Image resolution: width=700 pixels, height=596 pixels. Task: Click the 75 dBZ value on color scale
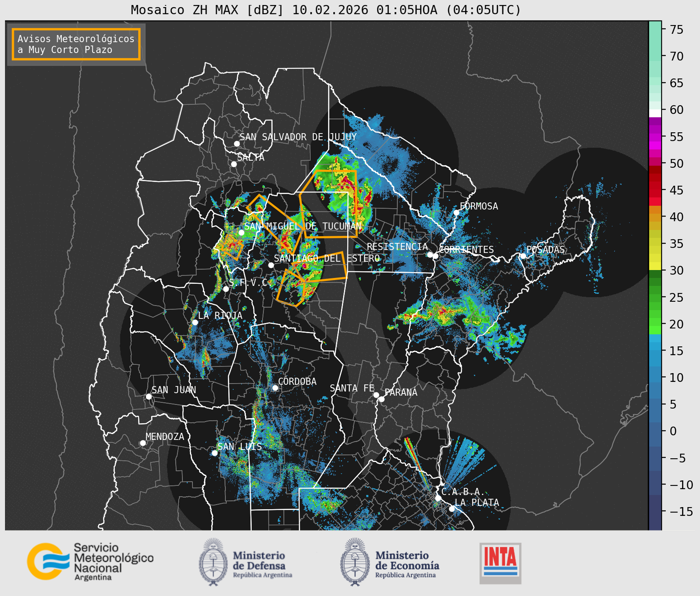[x=677, y=30]
